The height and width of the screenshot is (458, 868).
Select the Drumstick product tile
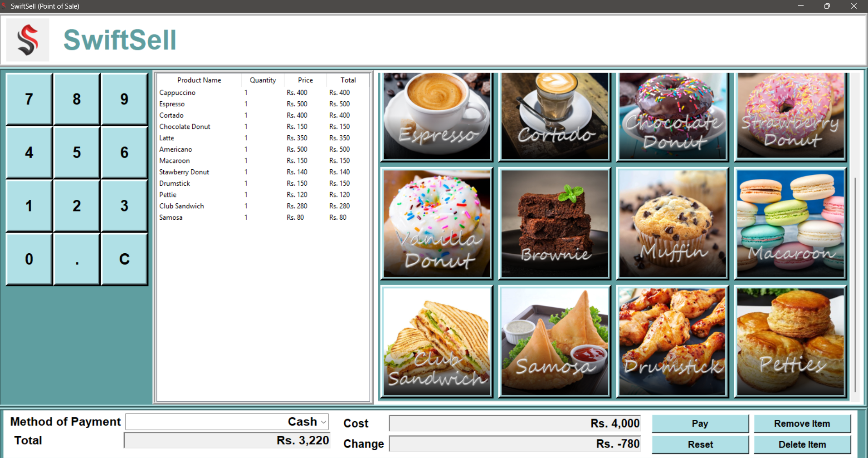[x=673, y=341]
